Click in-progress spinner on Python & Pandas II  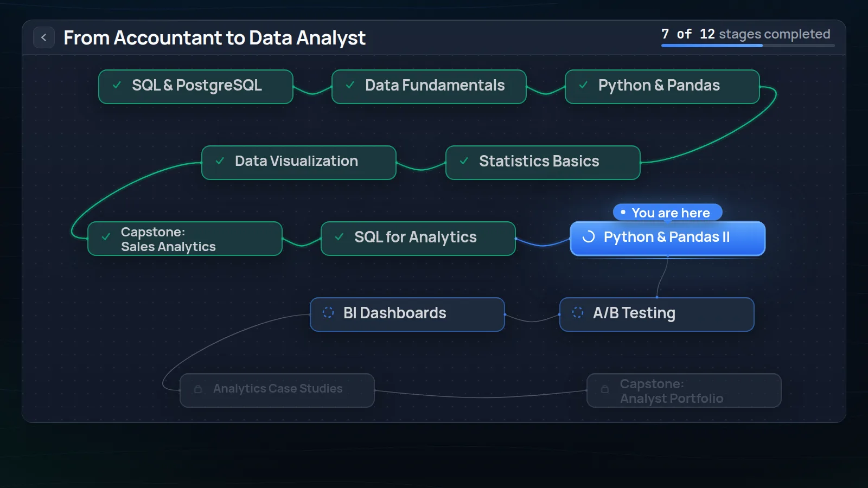[x=589, y=237]
